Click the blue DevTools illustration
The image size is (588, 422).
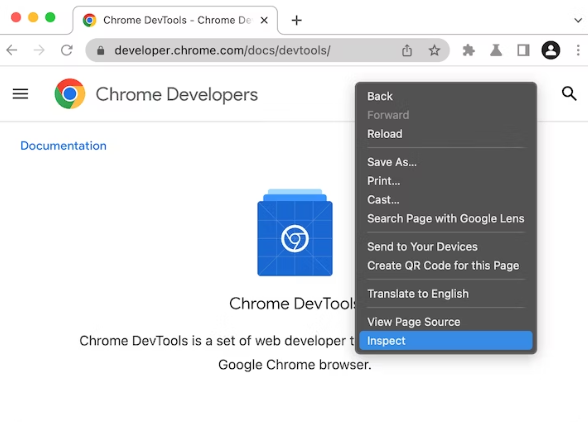295,233
